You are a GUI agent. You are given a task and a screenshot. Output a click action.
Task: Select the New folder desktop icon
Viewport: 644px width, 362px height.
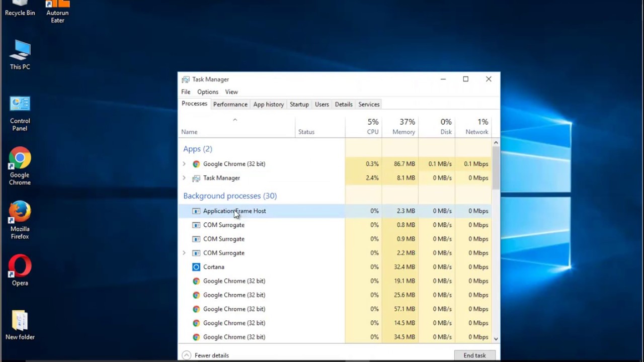[20, 325]
